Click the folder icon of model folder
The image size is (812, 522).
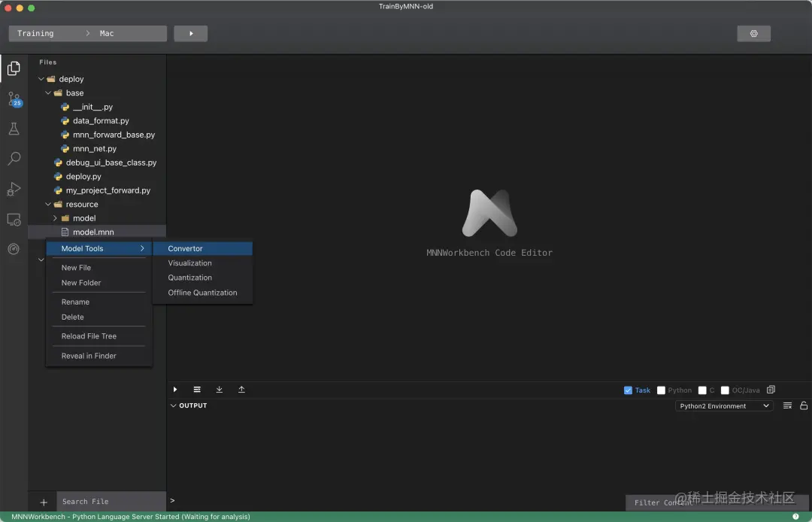coord(65,218)
